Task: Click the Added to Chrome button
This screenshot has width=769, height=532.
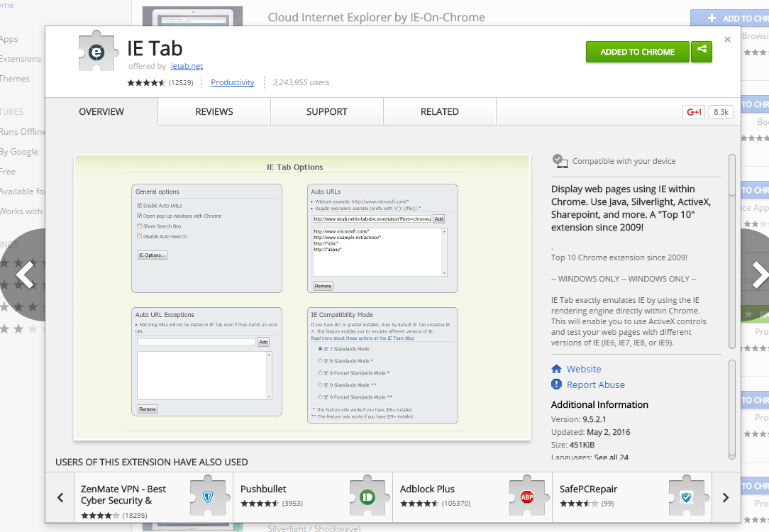Action: [637, 52]
